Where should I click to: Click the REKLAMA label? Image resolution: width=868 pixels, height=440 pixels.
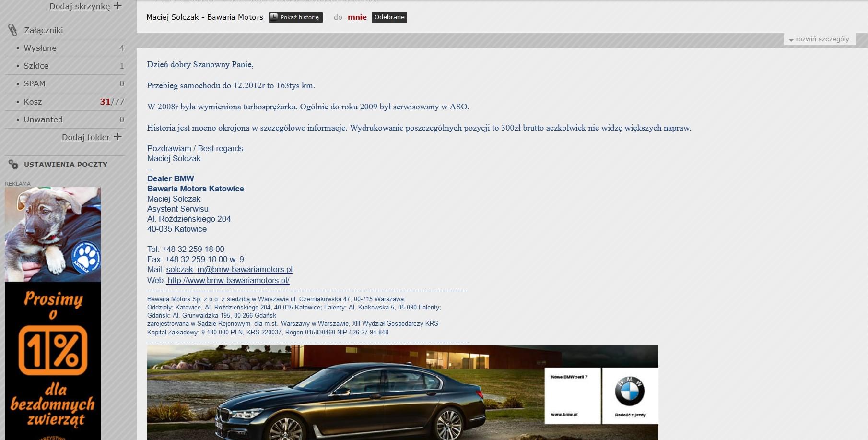pos(18,184)
